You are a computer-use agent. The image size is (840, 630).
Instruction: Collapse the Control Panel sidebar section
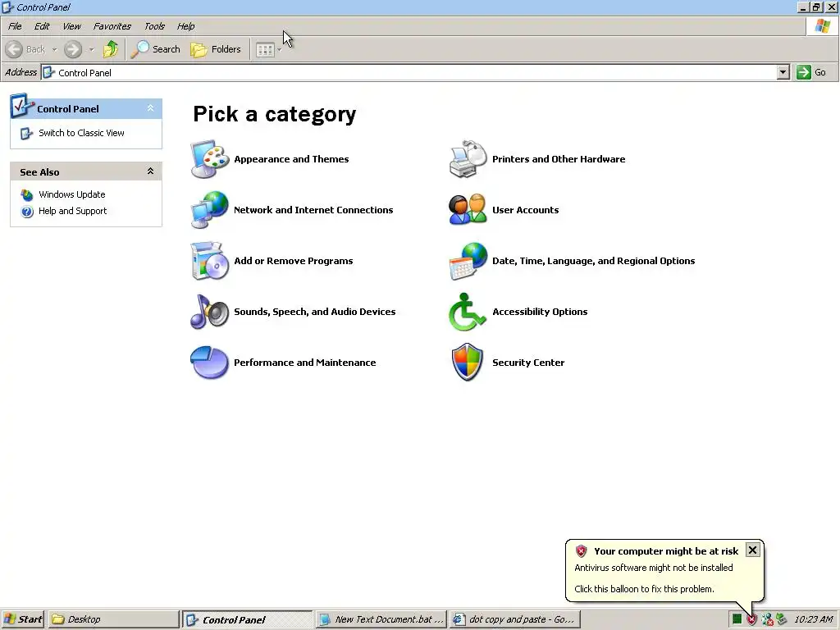pos(151,108)
